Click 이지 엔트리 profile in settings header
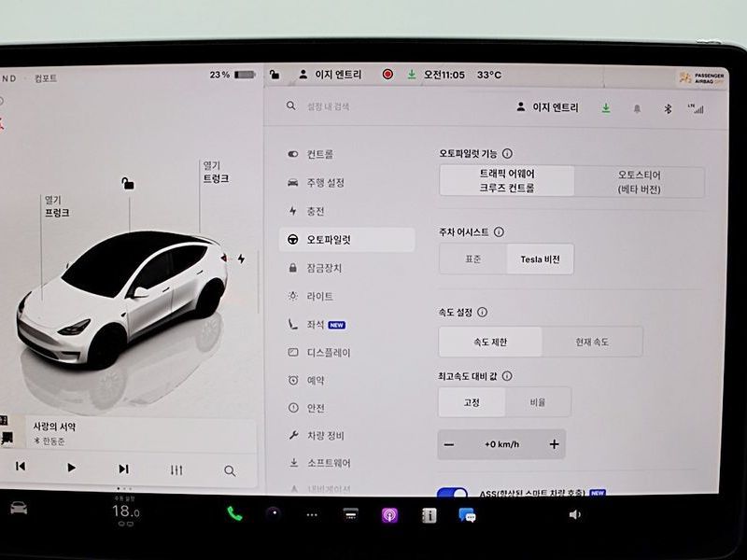Screen dimensions: 747x560 pos(547,107)
